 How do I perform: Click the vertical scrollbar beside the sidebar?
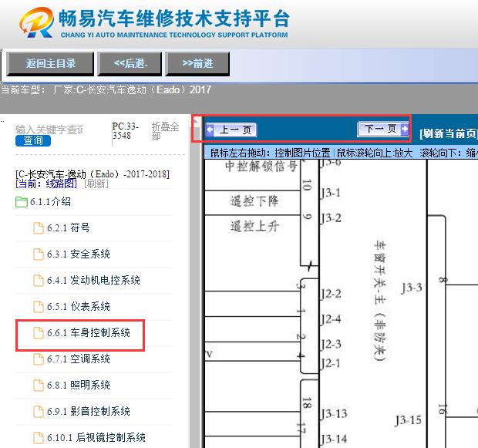(x=195, y=282)
